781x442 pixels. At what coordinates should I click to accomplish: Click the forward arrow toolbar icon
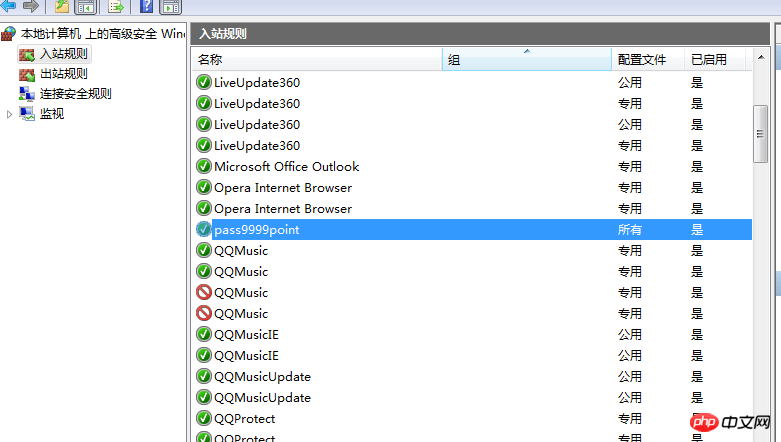tap(31, 6)
